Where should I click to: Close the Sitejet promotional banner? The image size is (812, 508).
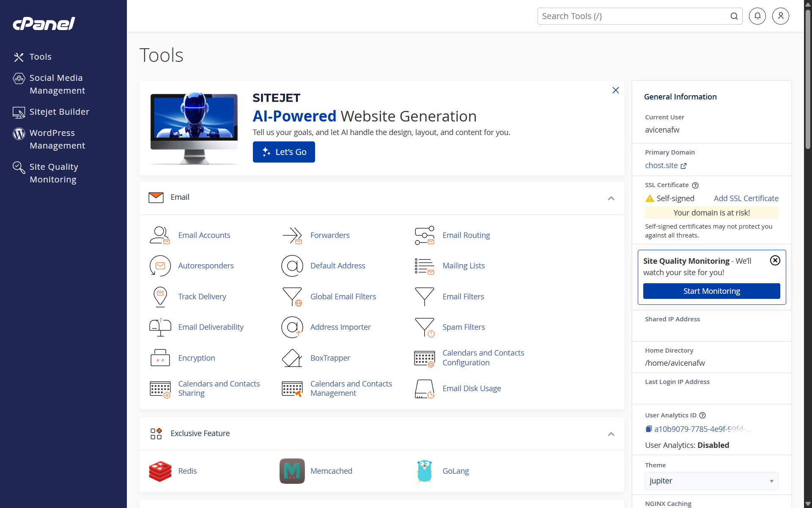point(615,90)
